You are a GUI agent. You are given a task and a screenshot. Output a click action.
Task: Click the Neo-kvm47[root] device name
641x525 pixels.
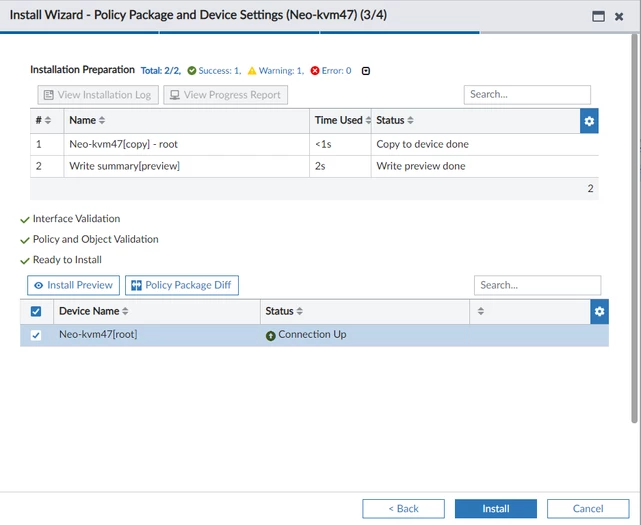pos(98,334)
